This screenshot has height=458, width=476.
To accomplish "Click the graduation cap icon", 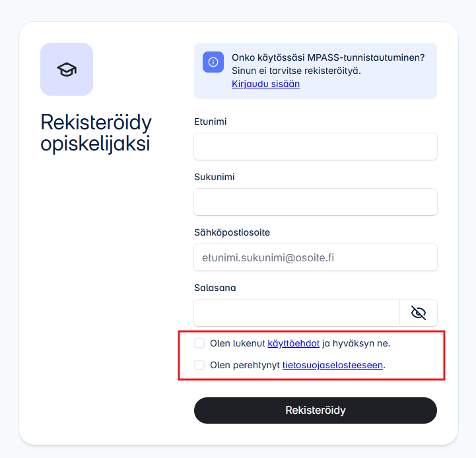I will [x=67, y=69].
